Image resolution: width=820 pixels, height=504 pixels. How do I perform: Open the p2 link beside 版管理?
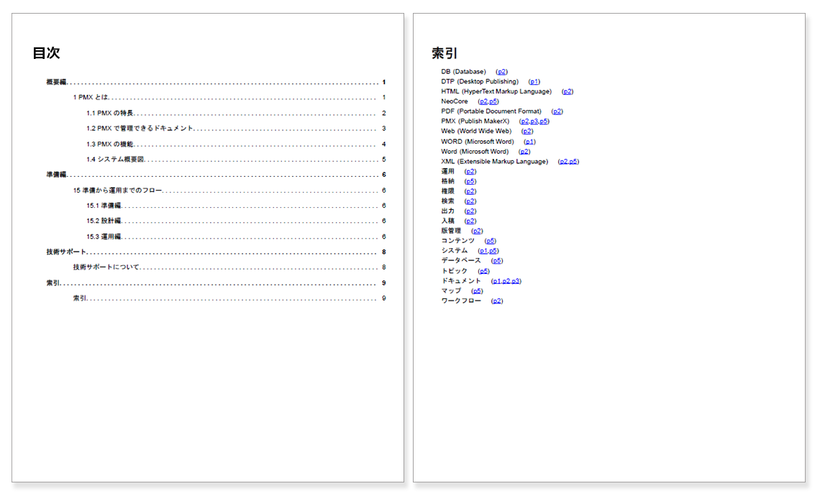[477, 230]
